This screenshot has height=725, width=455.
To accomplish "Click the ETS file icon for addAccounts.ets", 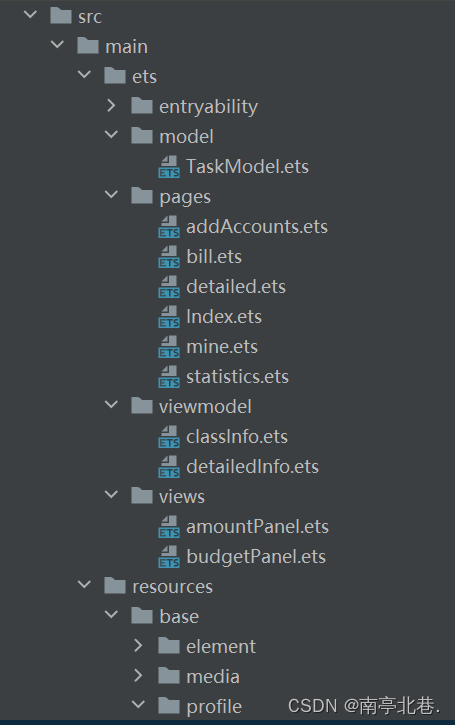I will [169, 227].
